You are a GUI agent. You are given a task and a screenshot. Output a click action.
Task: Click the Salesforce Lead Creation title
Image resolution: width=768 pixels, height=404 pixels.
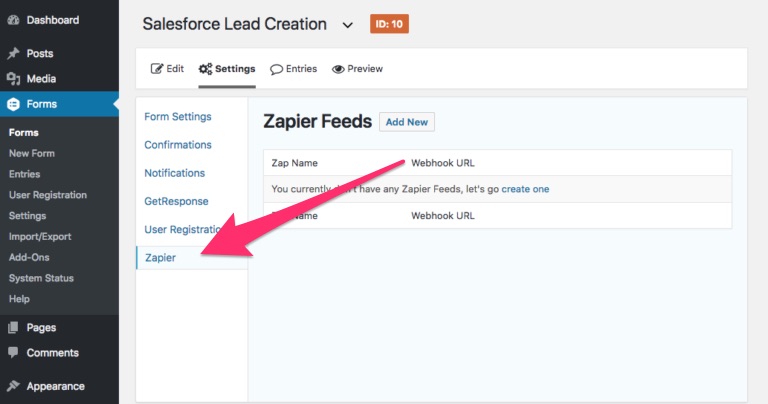235,24
